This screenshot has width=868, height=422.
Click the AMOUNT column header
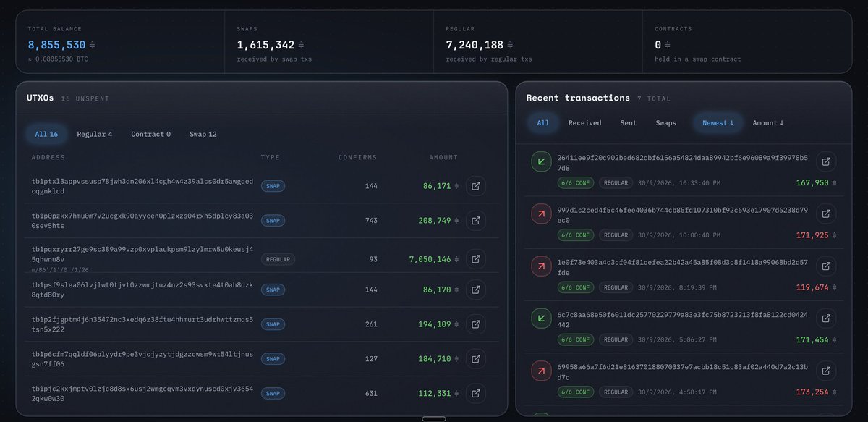[443, 157]
